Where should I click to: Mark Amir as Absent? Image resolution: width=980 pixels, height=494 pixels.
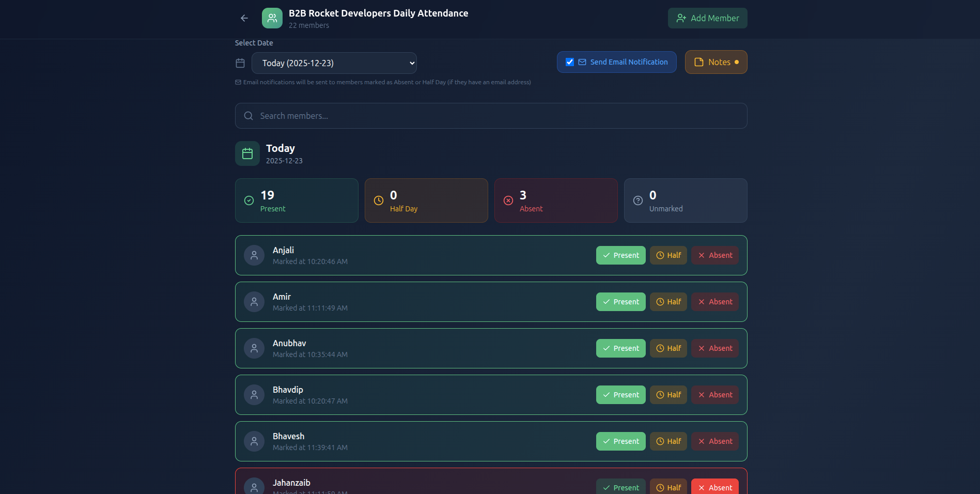pyautogui.click(x=714, y=301)
